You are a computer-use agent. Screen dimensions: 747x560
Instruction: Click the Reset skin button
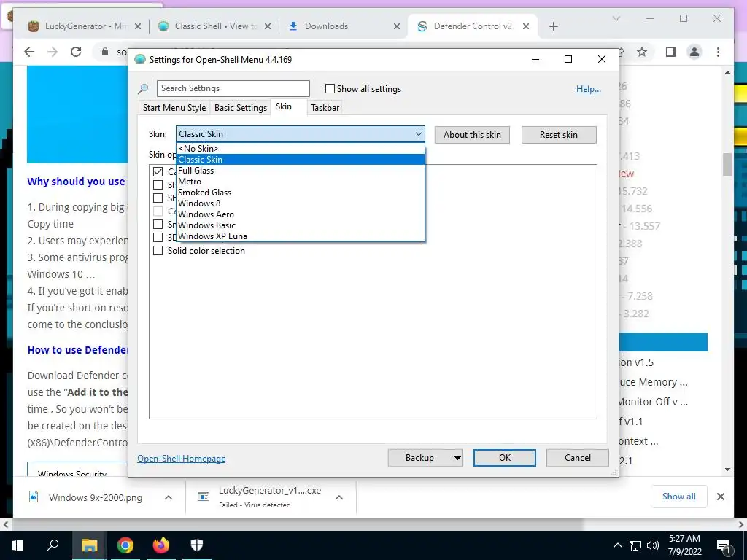tap(559, 135)
